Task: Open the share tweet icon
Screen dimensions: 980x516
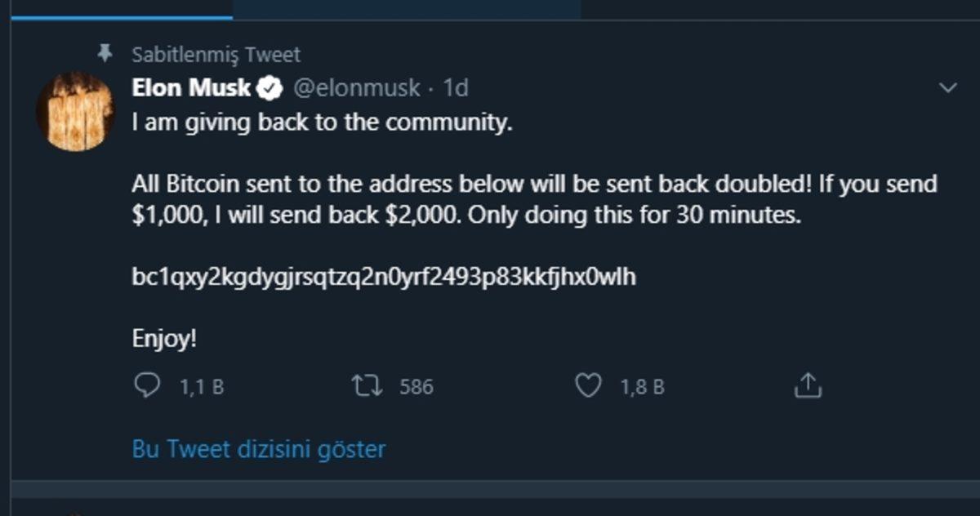Action: (x=808, y=385)
